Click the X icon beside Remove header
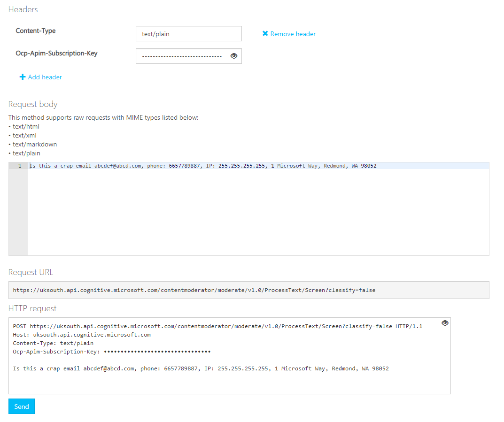The image size is (504, 422). coord(265,34)
